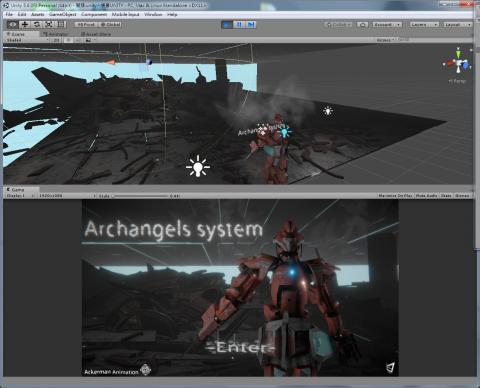
Task: Select the Rotate tool
Action: coord(37,24)
